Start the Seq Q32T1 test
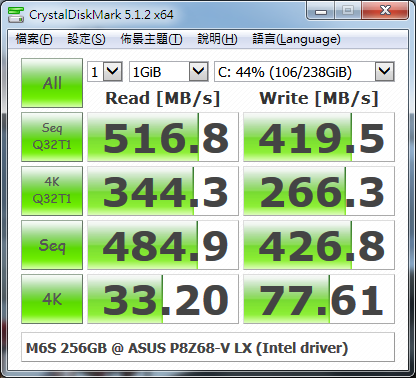The height and width of the screenshot is (378, 416). pyautogui.click(x=52, y=137)
